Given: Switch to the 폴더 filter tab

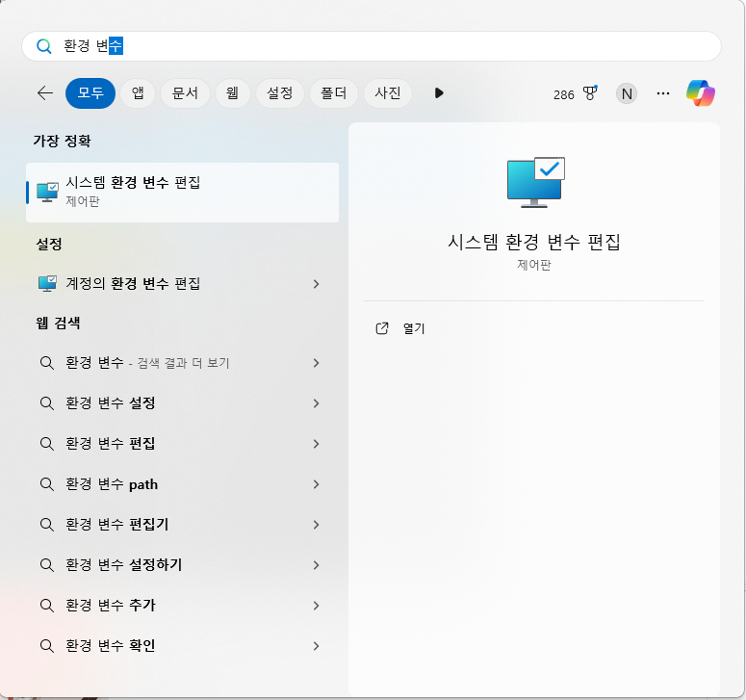Looking at the screenshot, I should pos(333,92).
